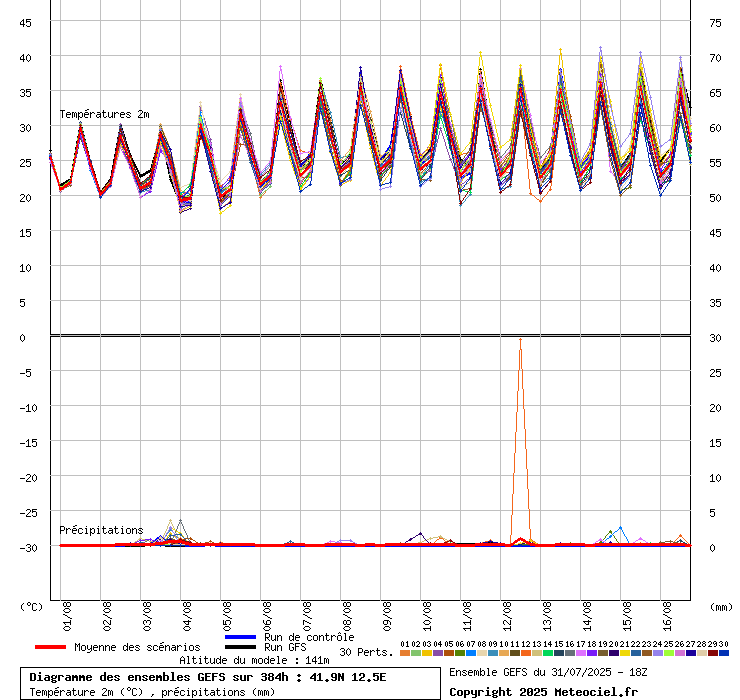
Task: Click the orange swatch for perturbation 01
Action: 405,653
